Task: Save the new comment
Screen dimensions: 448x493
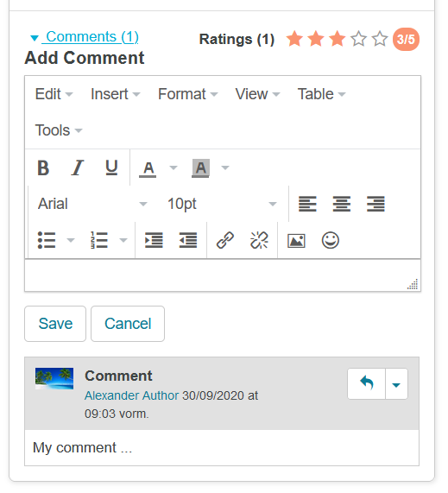Action: pyautogui.click(x=55, y=324)
